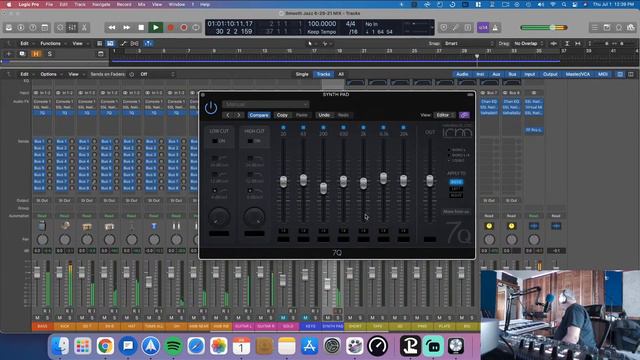Click the Low Cut frequency knob

click(x=219, y=217)
